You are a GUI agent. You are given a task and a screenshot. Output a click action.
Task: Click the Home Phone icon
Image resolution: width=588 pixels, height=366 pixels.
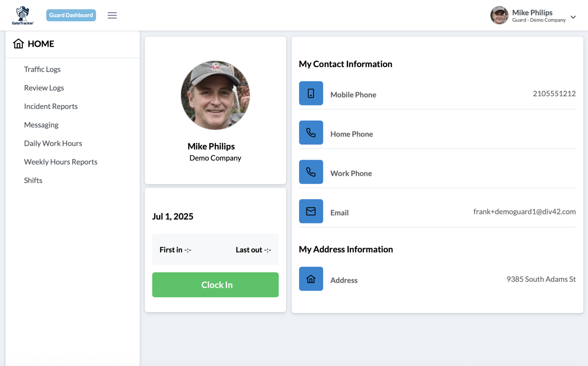point(311,133)
